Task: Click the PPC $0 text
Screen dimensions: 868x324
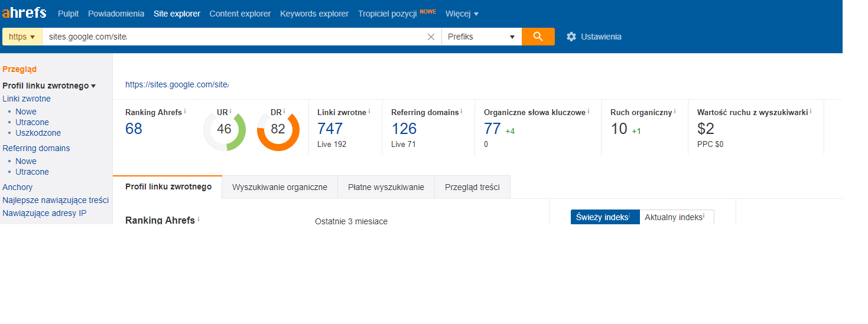Action: point(710,144)
